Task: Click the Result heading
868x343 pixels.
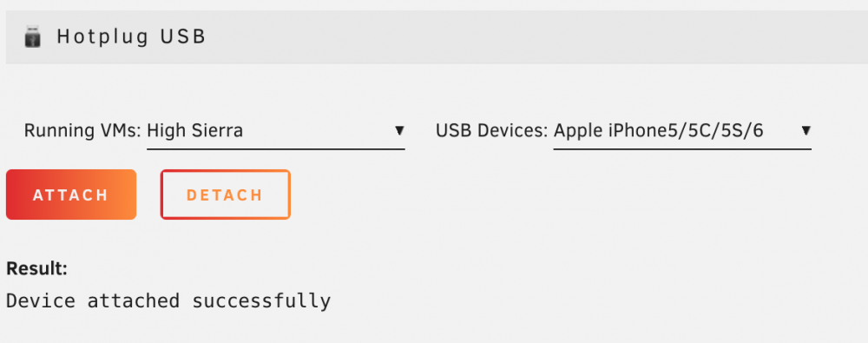Action: [36, 269]
